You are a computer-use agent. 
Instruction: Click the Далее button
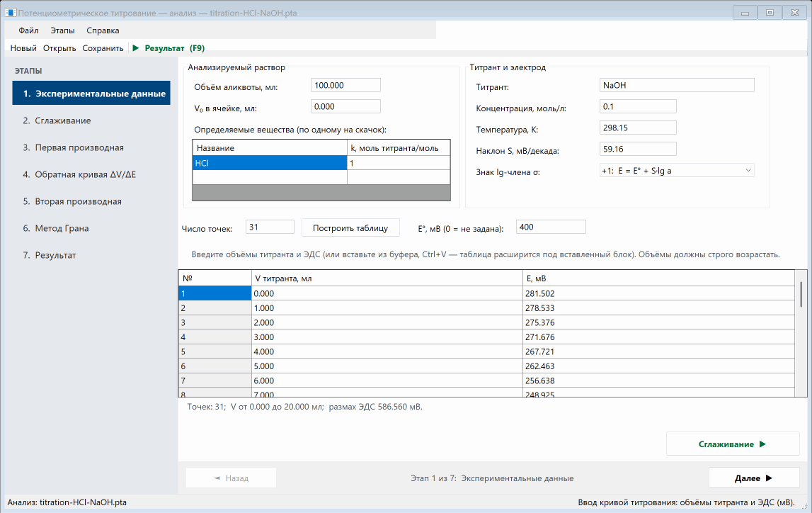(753, 478)
